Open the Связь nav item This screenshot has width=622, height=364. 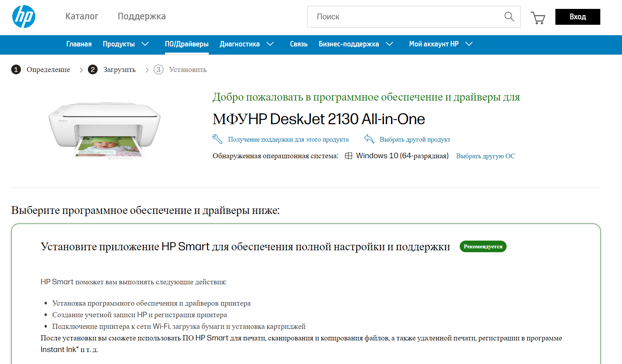299,44
